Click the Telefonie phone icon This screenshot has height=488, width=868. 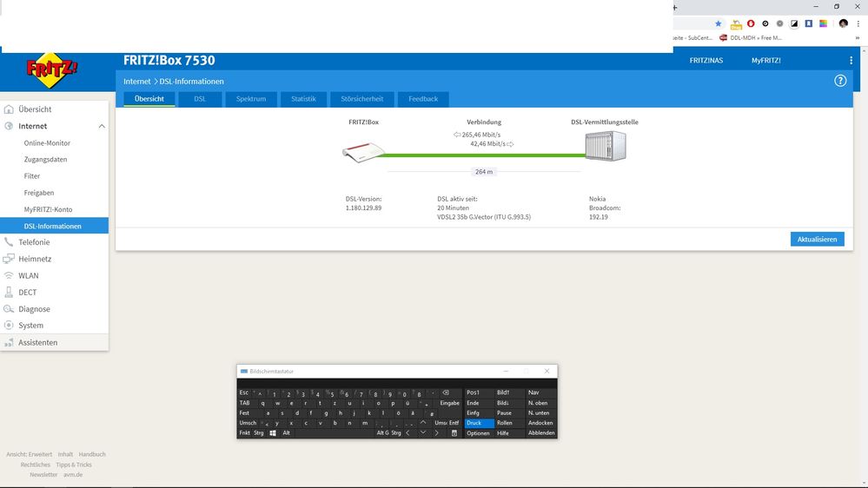click(9, 242)
